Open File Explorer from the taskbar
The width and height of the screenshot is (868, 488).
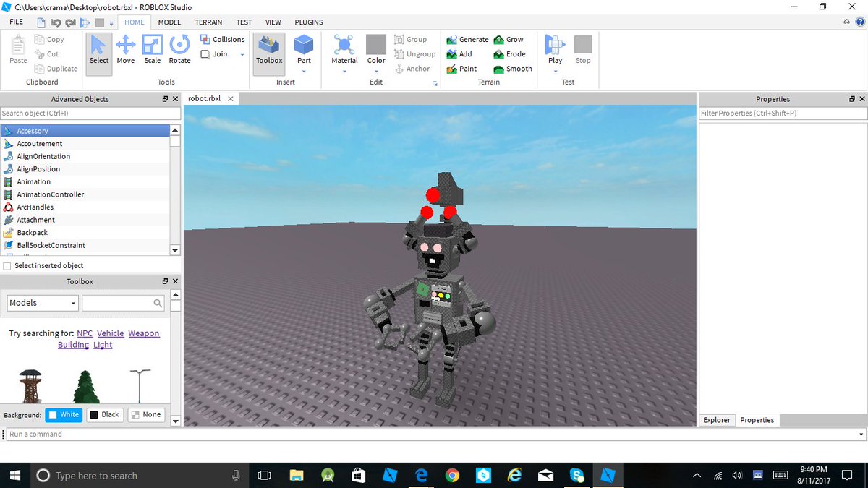296,475
